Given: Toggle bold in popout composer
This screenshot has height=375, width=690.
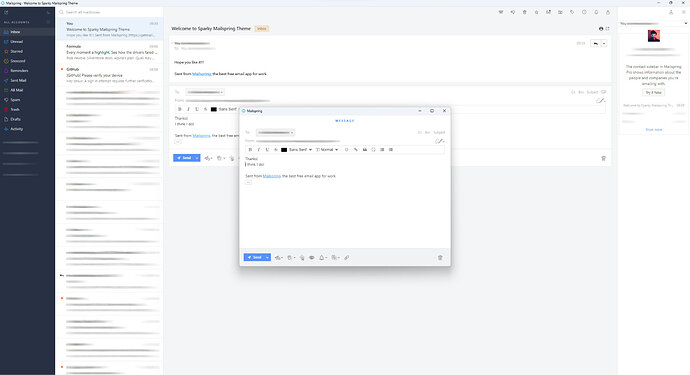Looking at the screenshot, I should point(250,150).
